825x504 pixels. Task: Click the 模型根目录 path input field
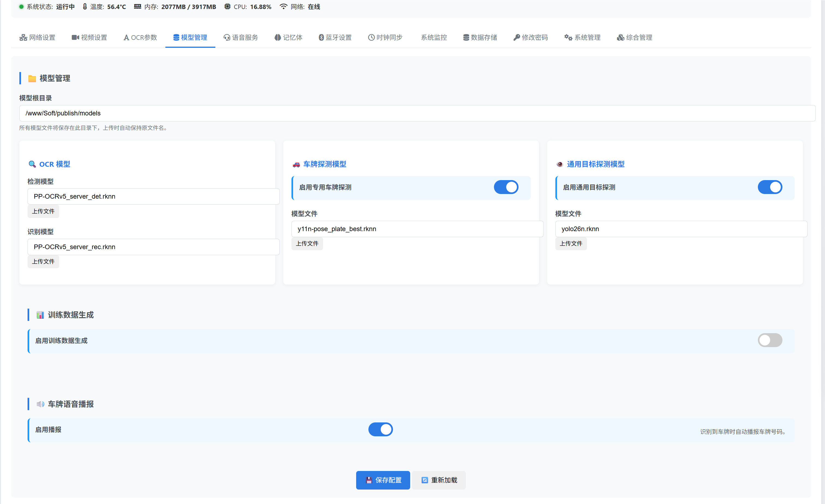click(x=417, y=113)
